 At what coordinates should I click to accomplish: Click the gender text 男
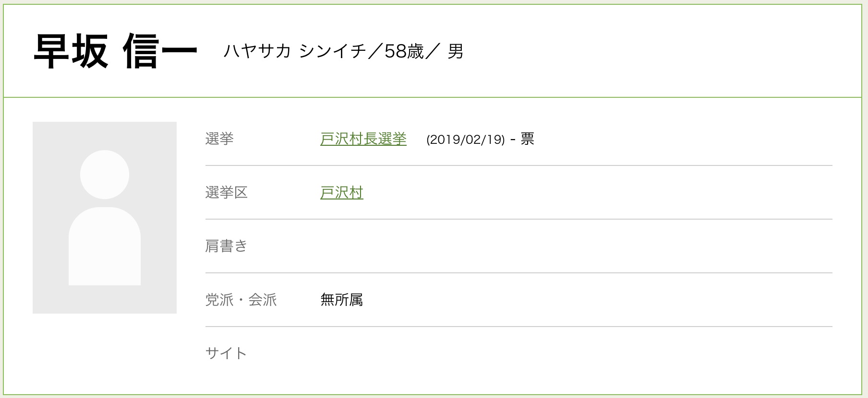(455, 51)
